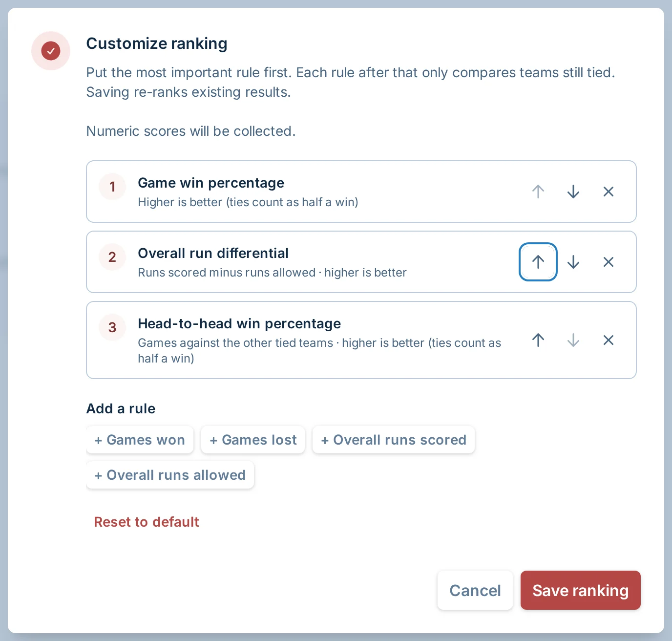672x641 pixels.
Task: Click Reset to default link
Action: tap(147, 522)
